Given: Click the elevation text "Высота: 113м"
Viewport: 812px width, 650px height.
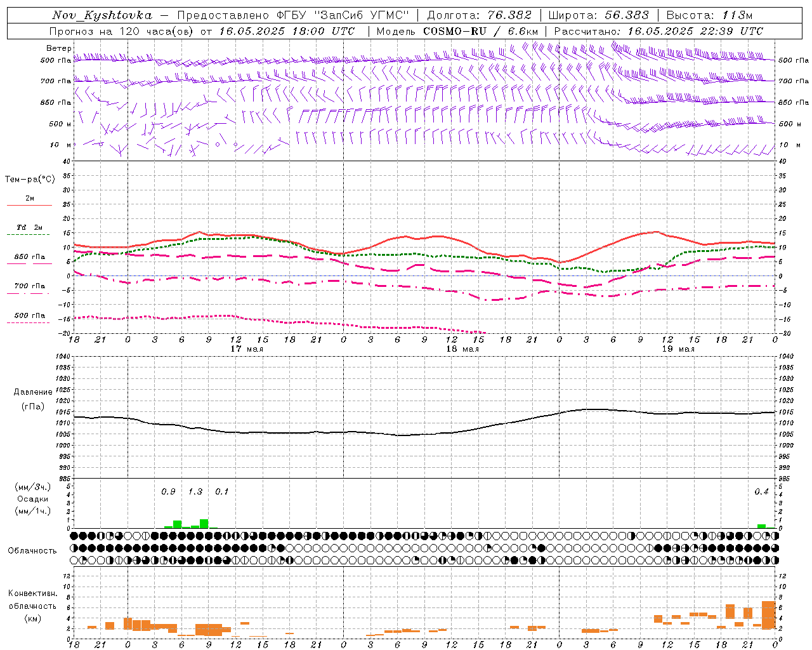Looking at the screenshot, I should (x=709, y=15).
